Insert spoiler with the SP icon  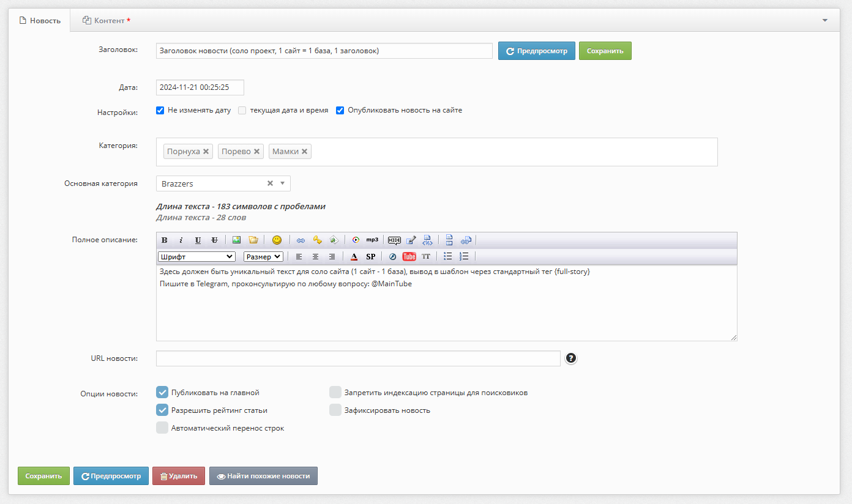pyautogui.click(x=370, y=256)
